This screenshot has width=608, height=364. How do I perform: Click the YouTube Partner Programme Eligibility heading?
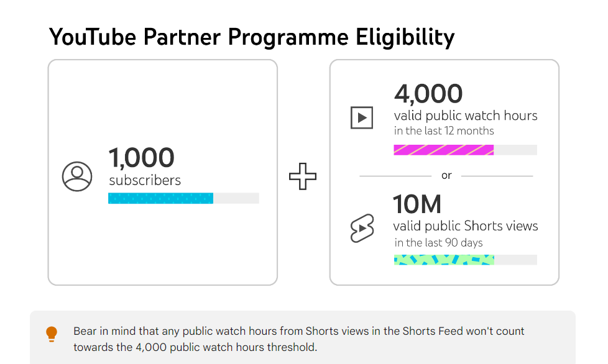(252, 37)
